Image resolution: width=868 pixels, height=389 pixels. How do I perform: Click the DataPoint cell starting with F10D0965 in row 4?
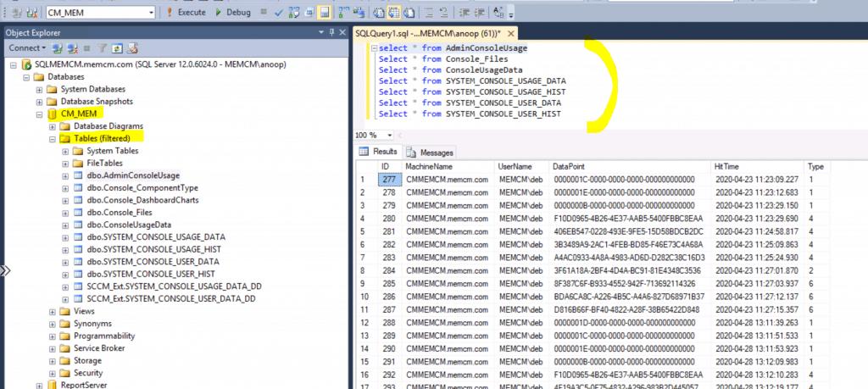[630, 219]
